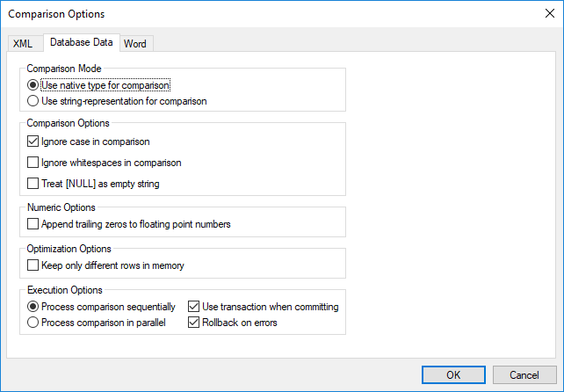Click the Numeric Options group label
Image resolution: width=564 pixels, height=392 pixels.
point(61,207)
